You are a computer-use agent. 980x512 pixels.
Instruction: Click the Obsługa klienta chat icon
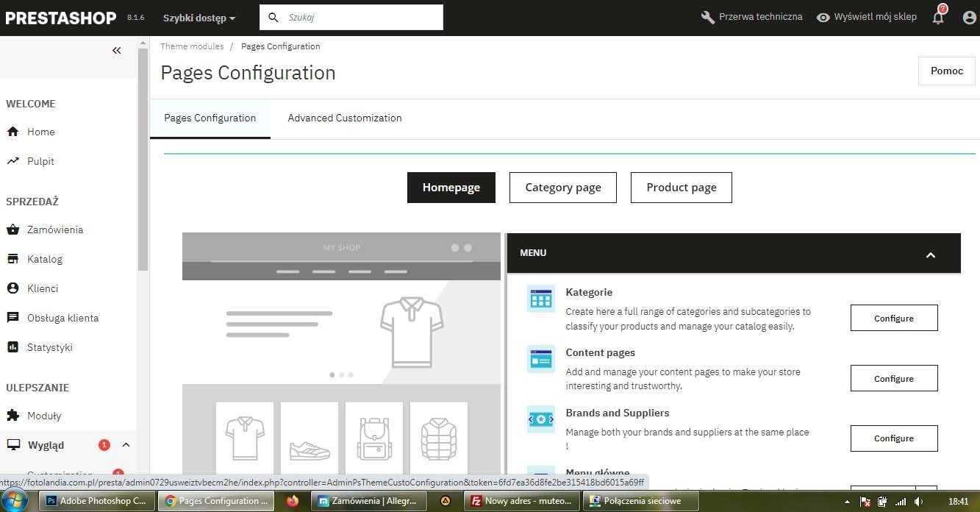point(12,318)
